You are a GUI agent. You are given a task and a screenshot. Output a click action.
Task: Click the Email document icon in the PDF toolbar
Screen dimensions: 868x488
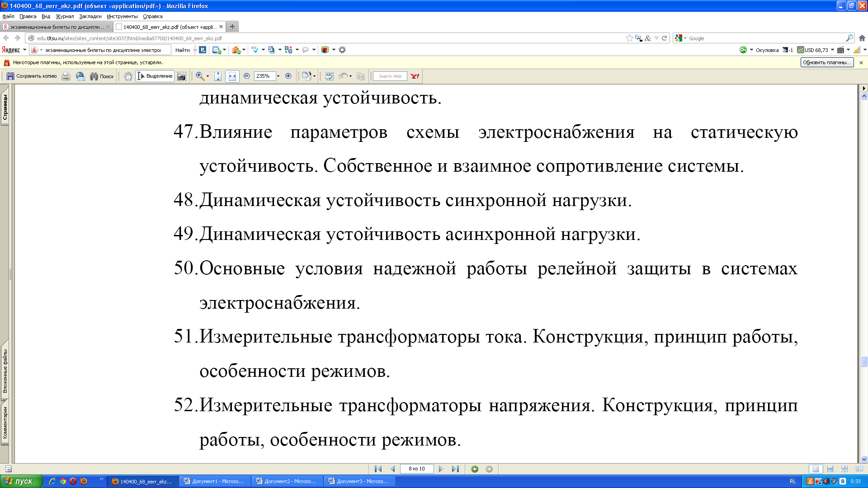80,76
